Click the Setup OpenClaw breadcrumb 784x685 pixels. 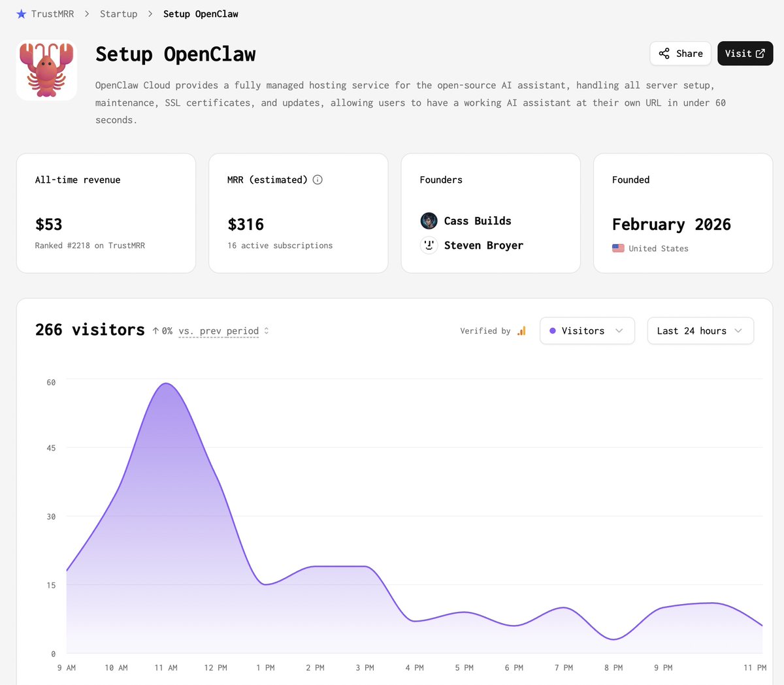coord(201,14)
